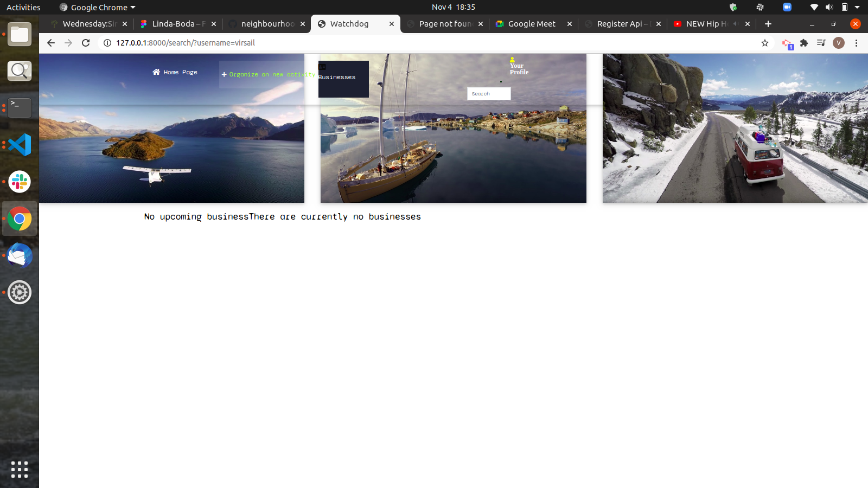This screenshot has height=488, width=868.
Task: Switch to the Page not found tab
Action: (x=445, y=24)
